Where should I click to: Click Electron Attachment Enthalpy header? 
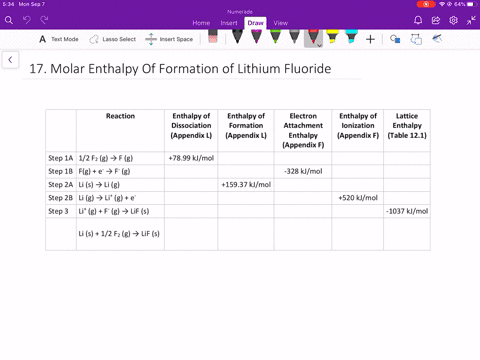303,130
